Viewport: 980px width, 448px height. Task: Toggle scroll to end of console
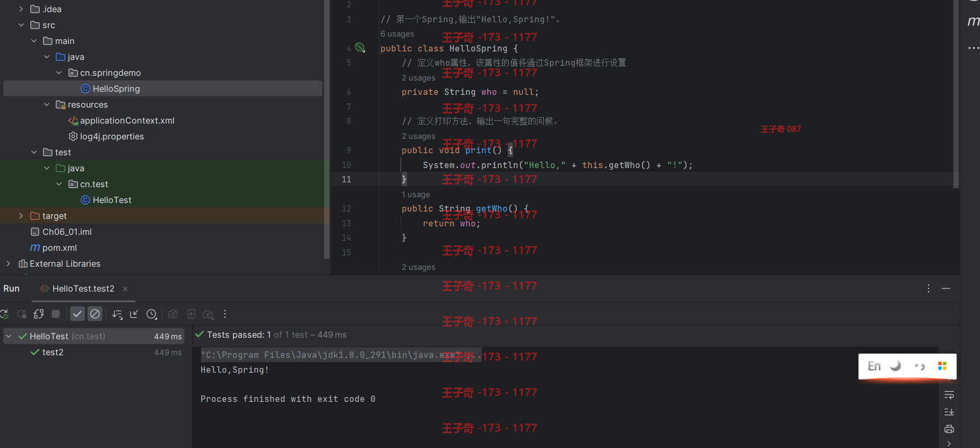pos(949,412)
